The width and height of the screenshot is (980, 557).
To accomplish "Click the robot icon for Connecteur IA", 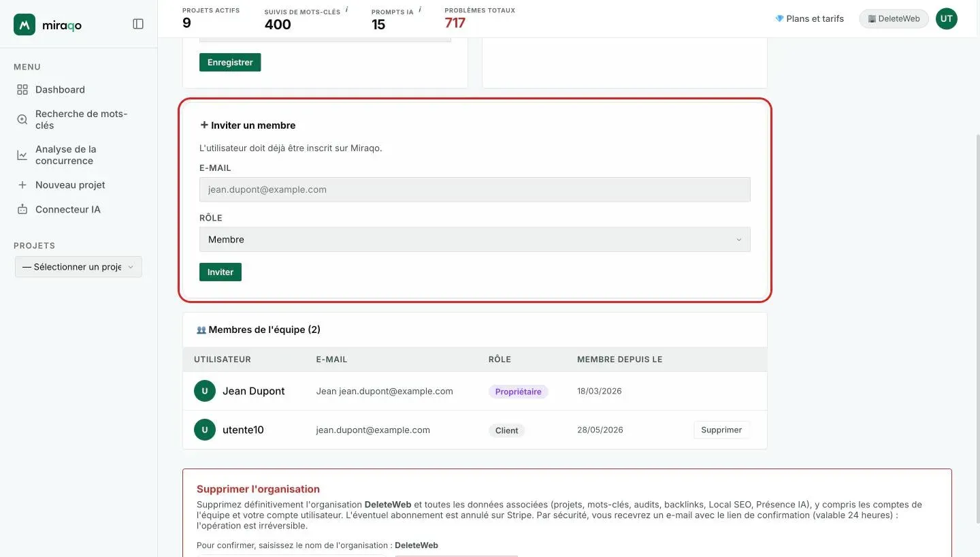I will click(x=22, y=210).
